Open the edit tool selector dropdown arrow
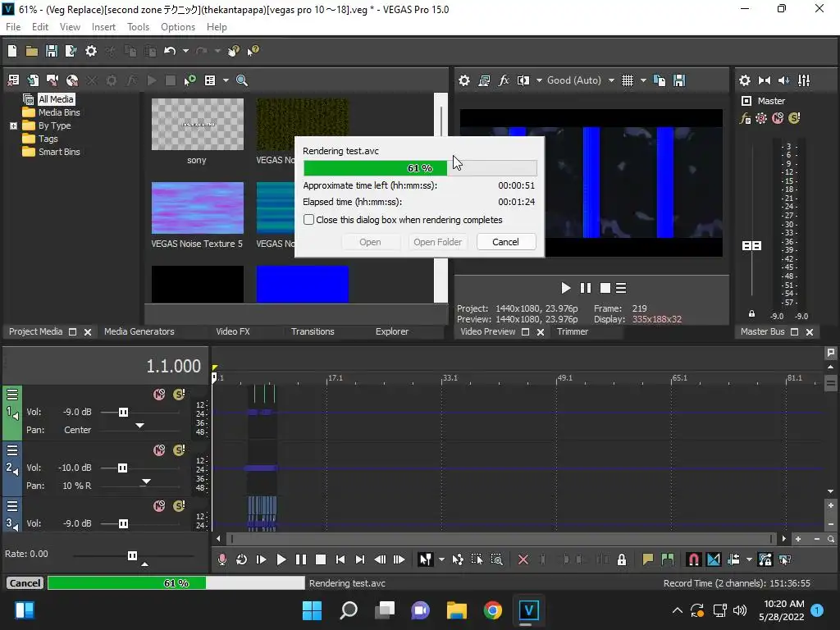 441,559
